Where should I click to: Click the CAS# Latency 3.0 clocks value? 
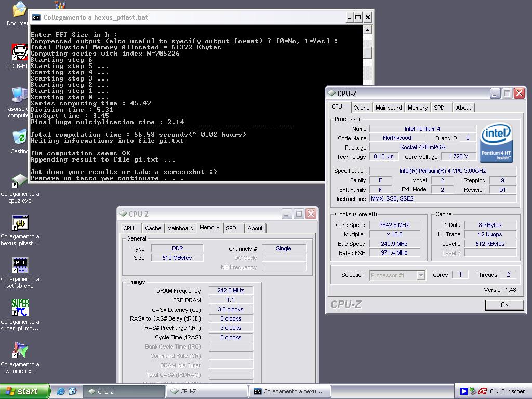[x=231, y=309]
